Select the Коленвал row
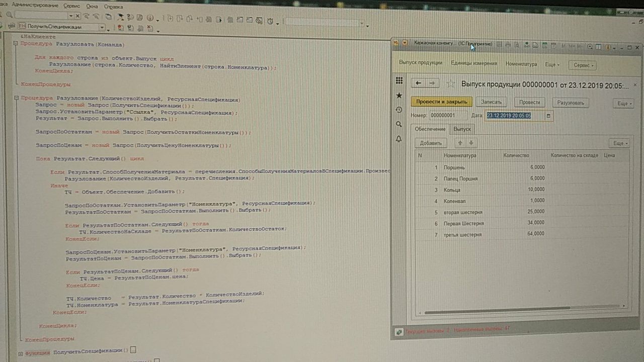Viewport: 644px width, 362px height. [522, 201]
